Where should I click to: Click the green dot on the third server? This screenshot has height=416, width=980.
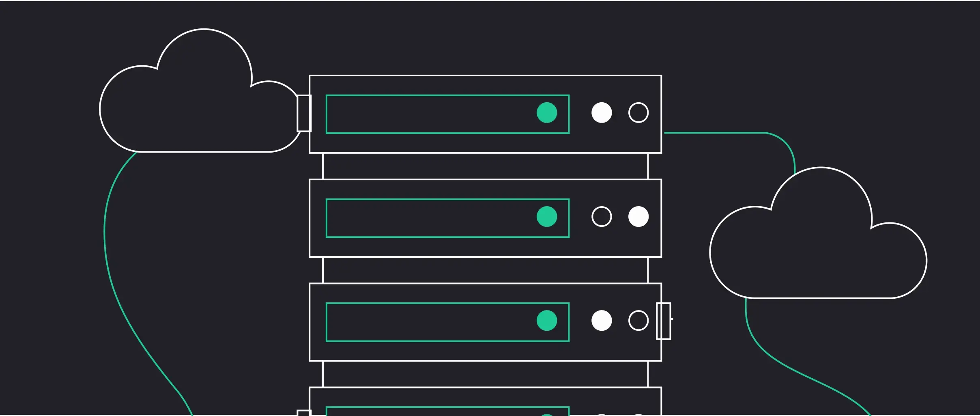tap(546, 321)
